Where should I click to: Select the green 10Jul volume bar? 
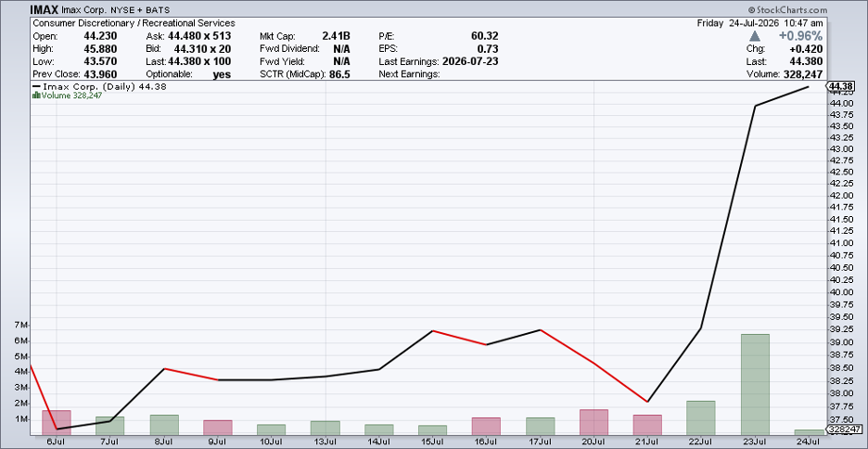pyautogui.click(x=272, y=430)
